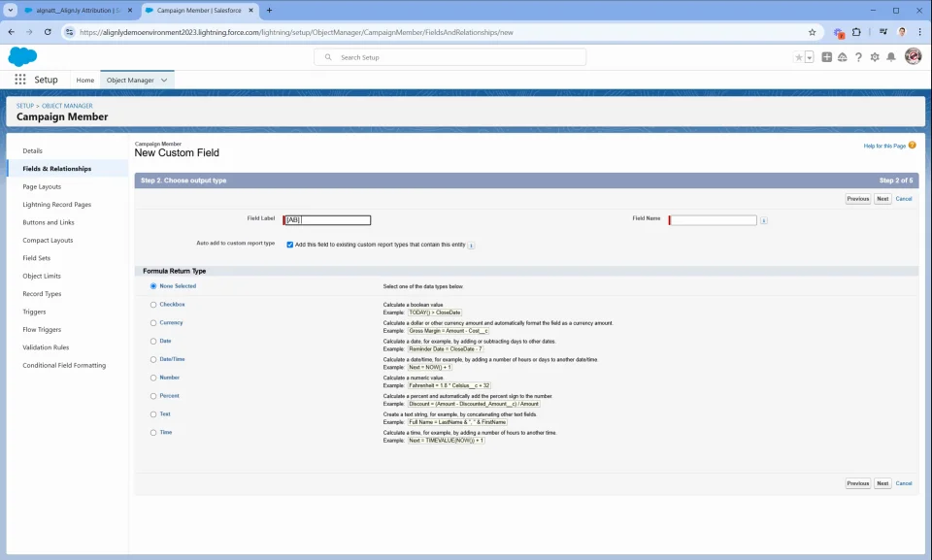Viewport: 932px width, 560px height.
Task: Open Record Types in the sidebar
Action: pos(42,294)
